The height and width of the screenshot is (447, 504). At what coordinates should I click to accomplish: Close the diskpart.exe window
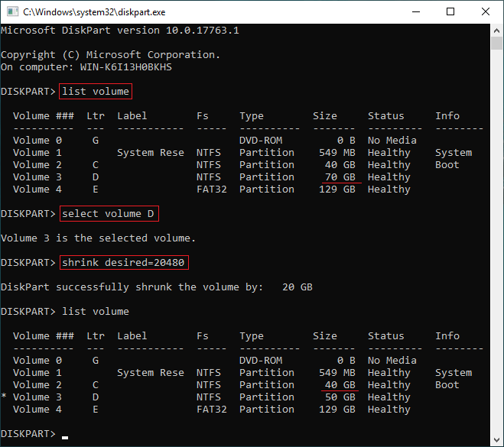click(x=486, y=11)
